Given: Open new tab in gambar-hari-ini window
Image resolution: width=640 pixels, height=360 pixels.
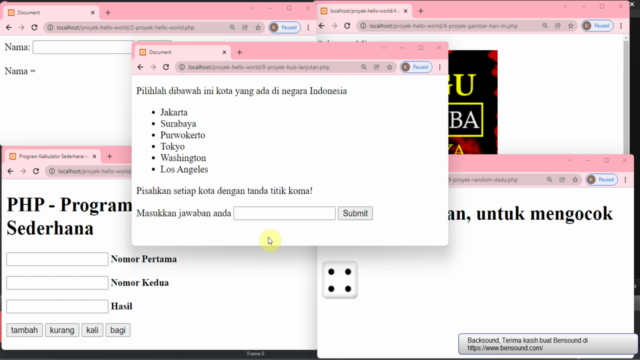Looking at the screenshot, I should [421, 11].
